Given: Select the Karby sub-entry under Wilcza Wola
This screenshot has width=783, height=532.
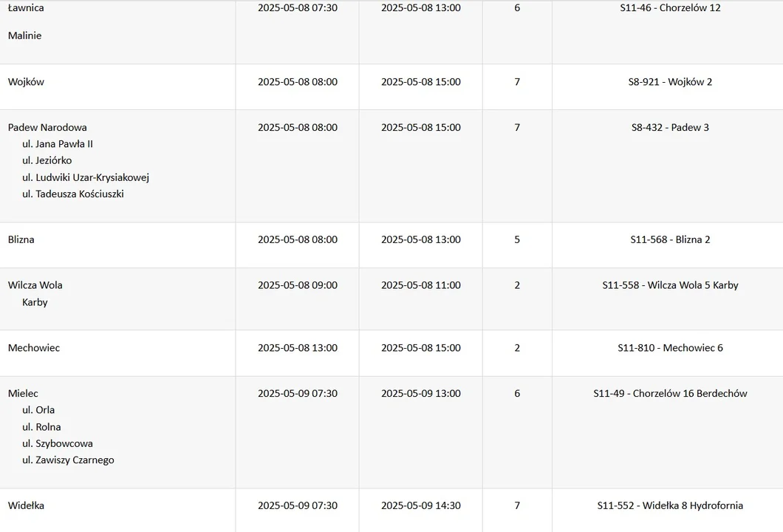Looking at the screenshot, I should coord(35,302).
